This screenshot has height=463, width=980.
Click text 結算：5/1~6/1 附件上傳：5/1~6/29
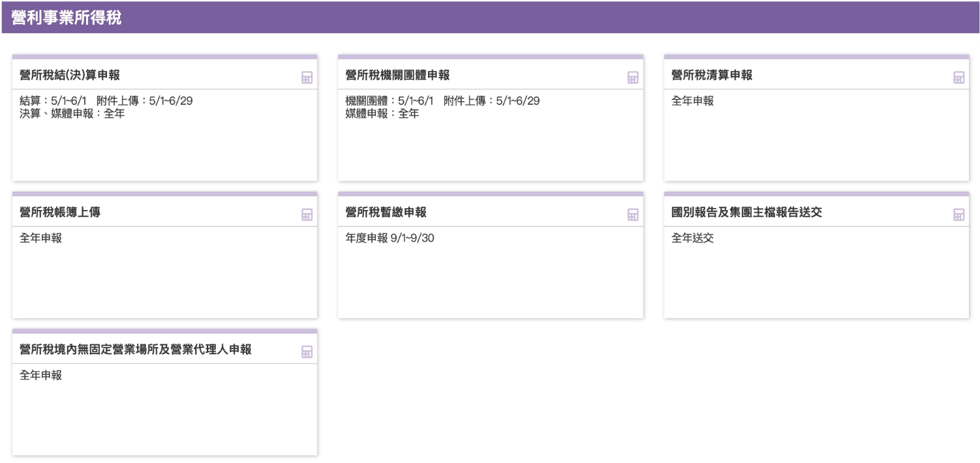click(x=106, y=101)
